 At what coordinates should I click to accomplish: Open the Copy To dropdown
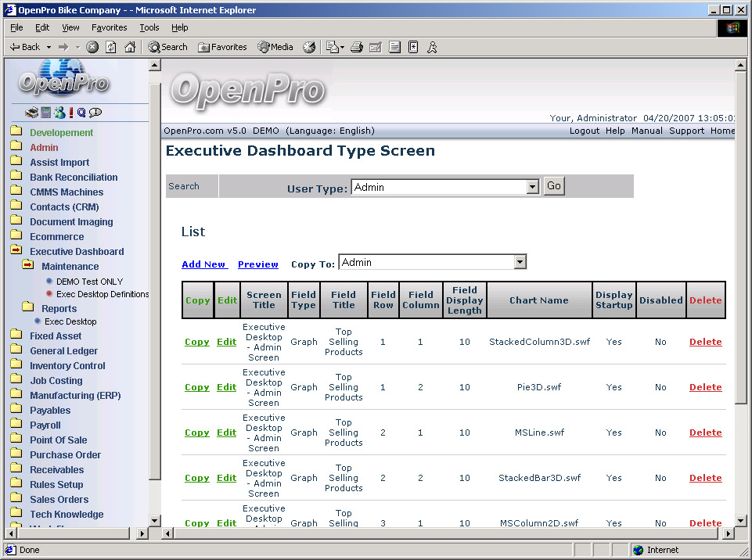520,262
